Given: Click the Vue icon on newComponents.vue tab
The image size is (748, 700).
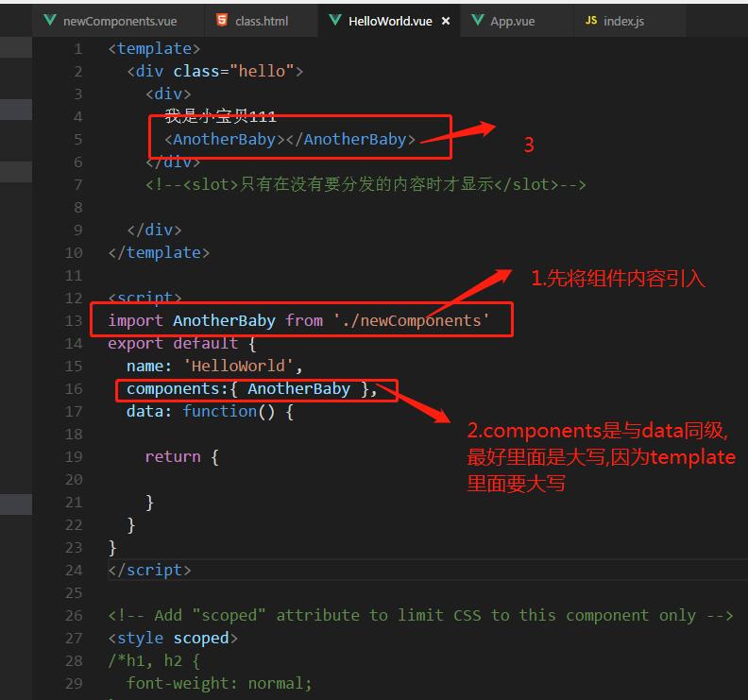Looking at the screenshot, I should pos(50,20).
